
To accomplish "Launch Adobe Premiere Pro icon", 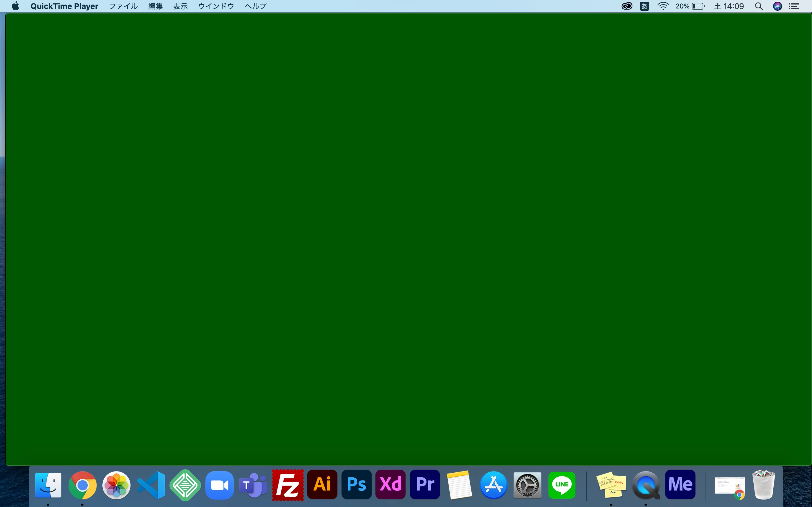I will (x=425, y=484).
